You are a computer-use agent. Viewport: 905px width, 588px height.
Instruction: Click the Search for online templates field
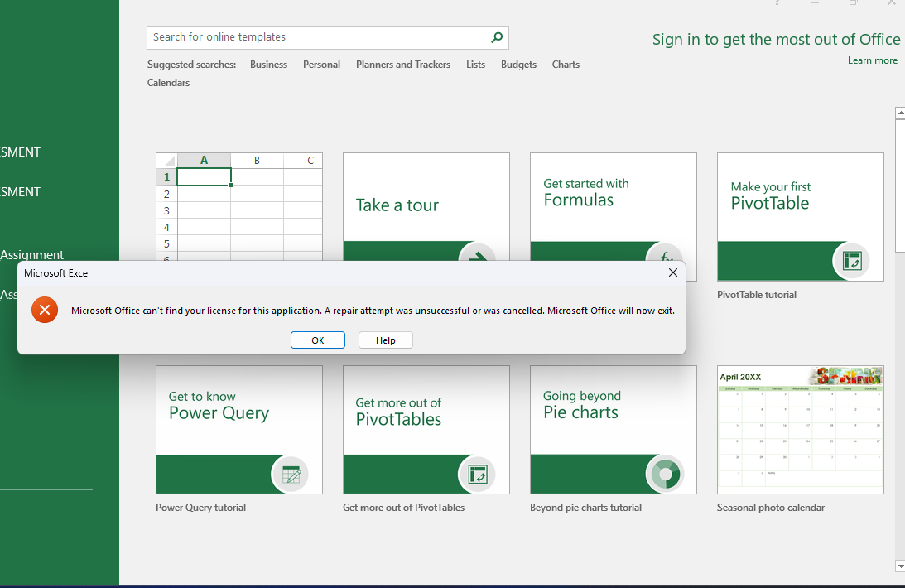(327, 37)
